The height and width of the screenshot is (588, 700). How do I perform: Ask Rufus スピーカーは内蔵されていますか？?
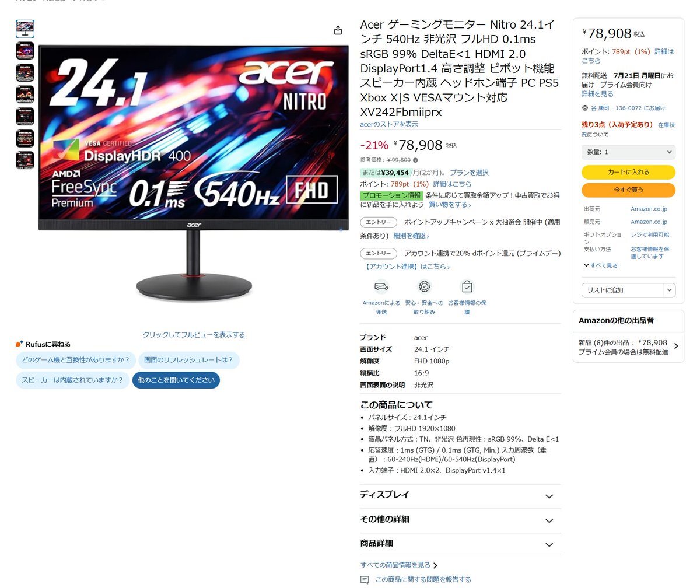(x=72, y=380)
